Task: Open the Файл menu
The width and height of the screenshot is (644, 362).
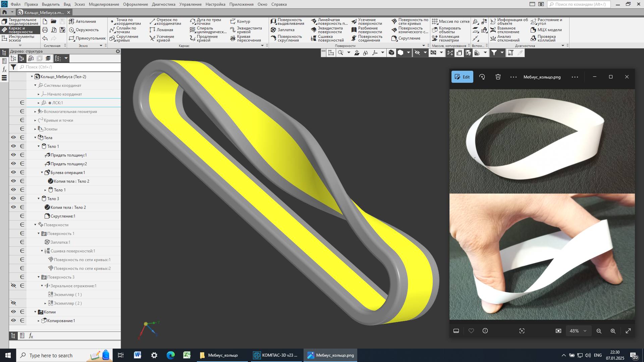Action: (15, 4)
